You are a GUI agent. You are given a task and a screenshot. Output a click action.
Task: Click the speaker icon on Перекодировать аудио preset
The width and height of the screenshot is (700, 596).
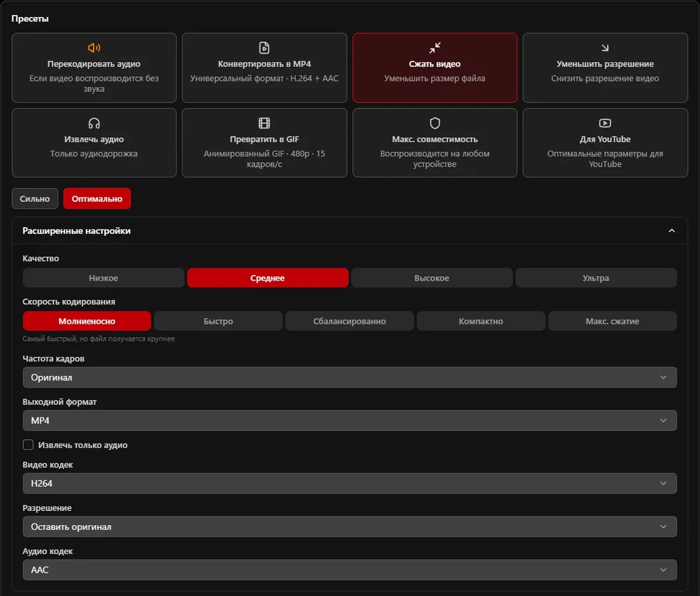click(x=94, y=48)
